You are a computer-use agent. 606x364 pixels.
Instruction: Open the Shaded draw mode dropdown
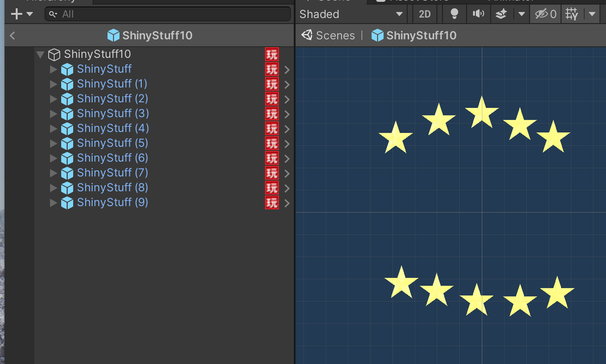pos(351,14)
